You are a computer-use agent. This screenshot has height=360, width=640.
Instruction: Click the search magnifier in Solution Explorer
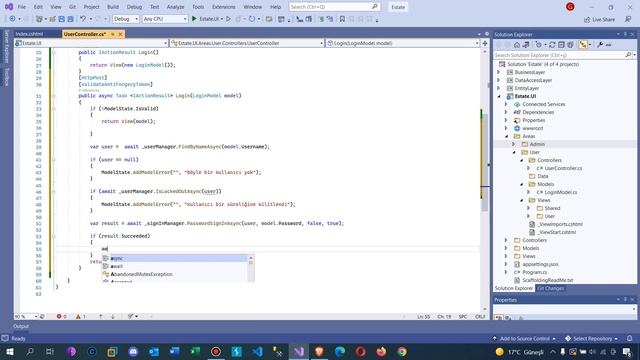628,55
